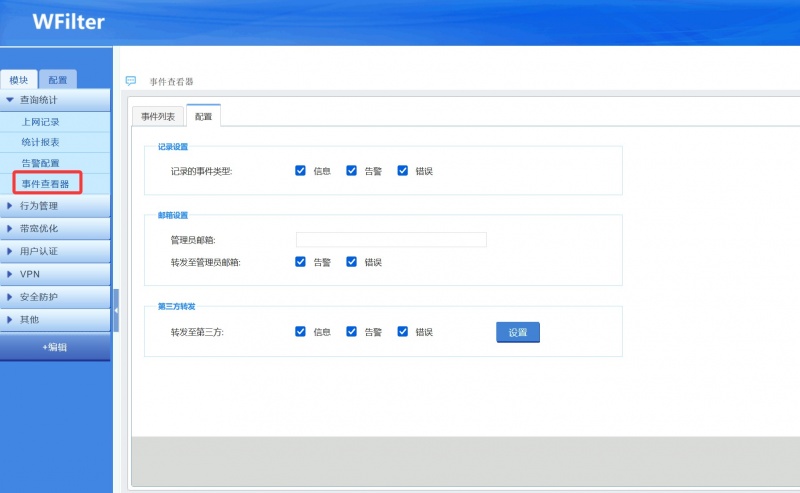Image resolution: width=800 pixels, height=493 pixels.
Task: Focus the 管理员邮箱 input field
Action: pos(391,239)
